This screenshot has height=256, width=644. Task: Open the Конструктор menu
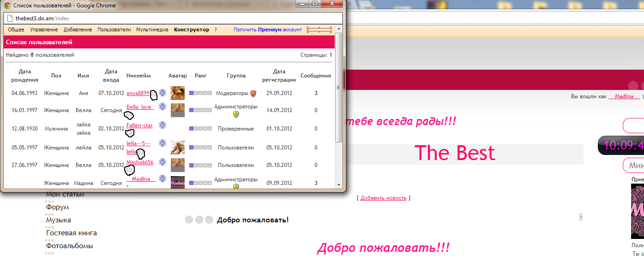click(x=191, y=30)
